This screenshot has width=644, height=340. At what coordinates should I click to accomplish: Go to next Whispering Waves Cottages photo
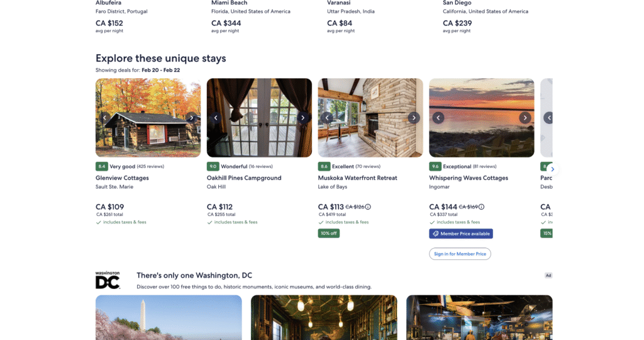525,118
